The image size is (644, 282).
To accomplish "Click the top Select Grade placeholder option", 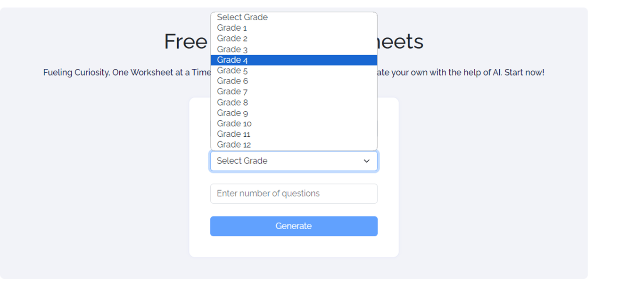I will click(242, 17).
